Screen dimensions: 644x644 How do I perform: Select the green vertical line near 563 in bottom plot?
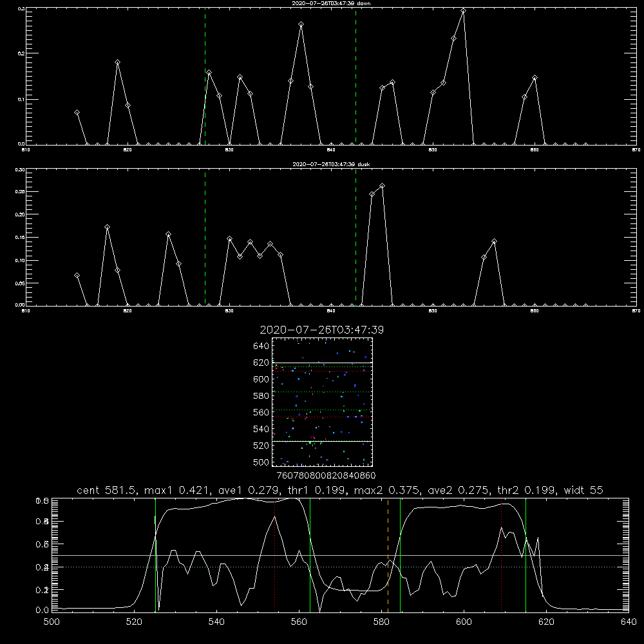tap(310, 554)
